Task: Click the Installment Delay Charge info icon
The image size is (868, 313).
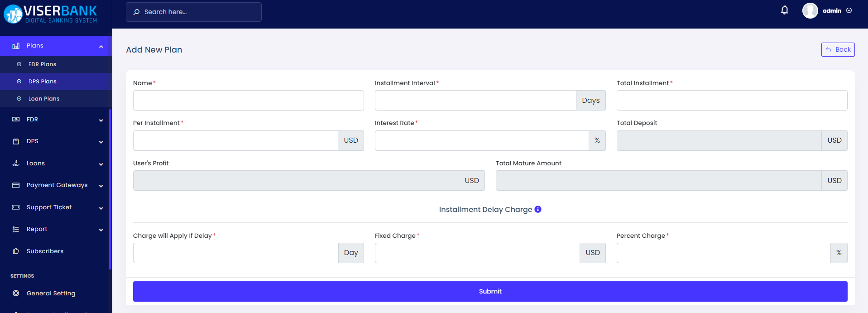Action: 538,209
